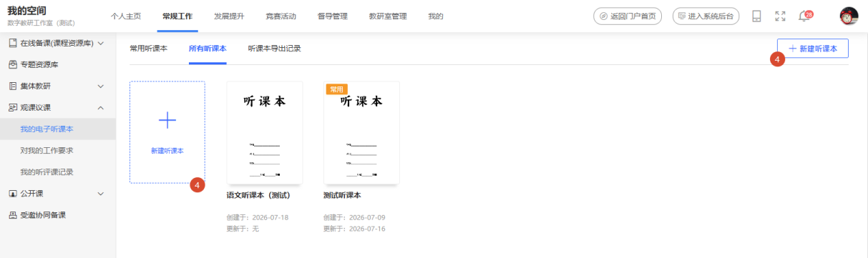The image size is (868, 258).
Task: Select 常规工作 top menu
Action: (x=177, y=16)
